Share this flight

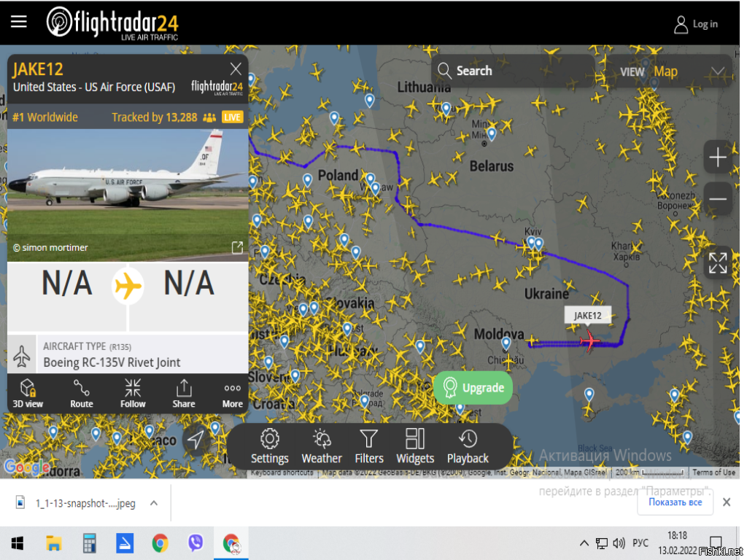(x=183, y=394)
